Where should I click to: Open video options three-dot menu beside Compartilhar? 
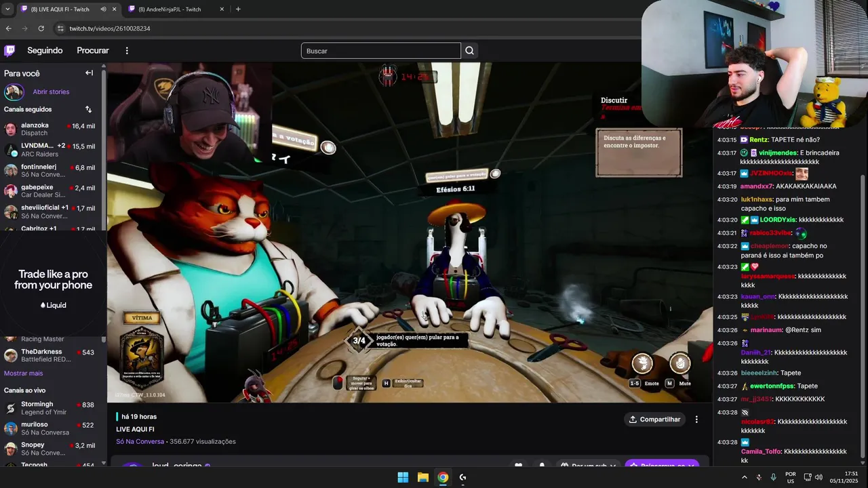[696, 420]
